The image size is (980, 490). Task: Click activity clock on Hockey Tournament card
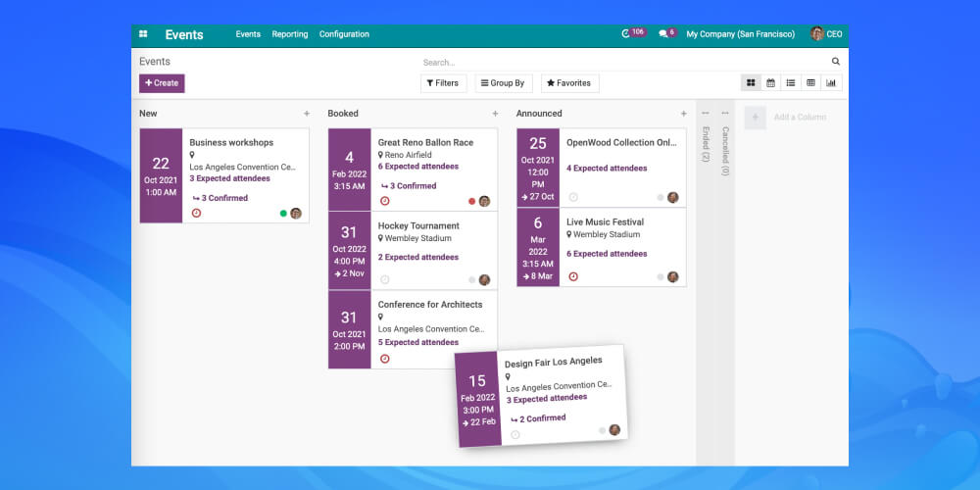coord(385,280)
